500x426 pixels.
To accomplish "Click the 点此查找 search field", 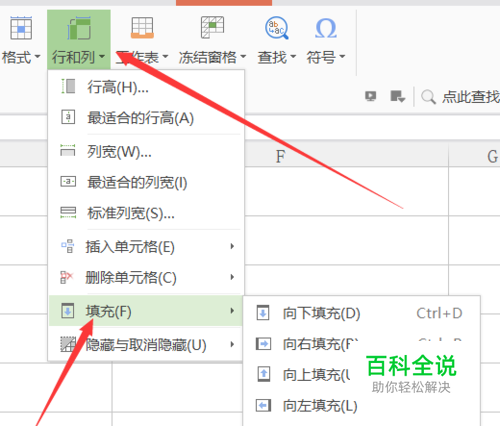I will point(470,97).
